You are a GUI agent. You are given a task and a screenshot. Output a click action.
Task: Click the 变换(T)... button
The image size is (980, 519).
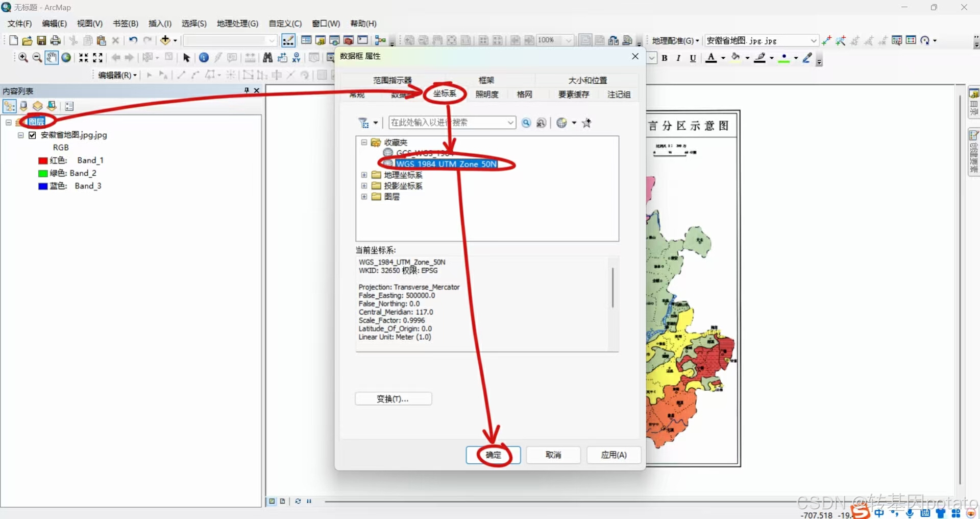[x=393, y=398]
